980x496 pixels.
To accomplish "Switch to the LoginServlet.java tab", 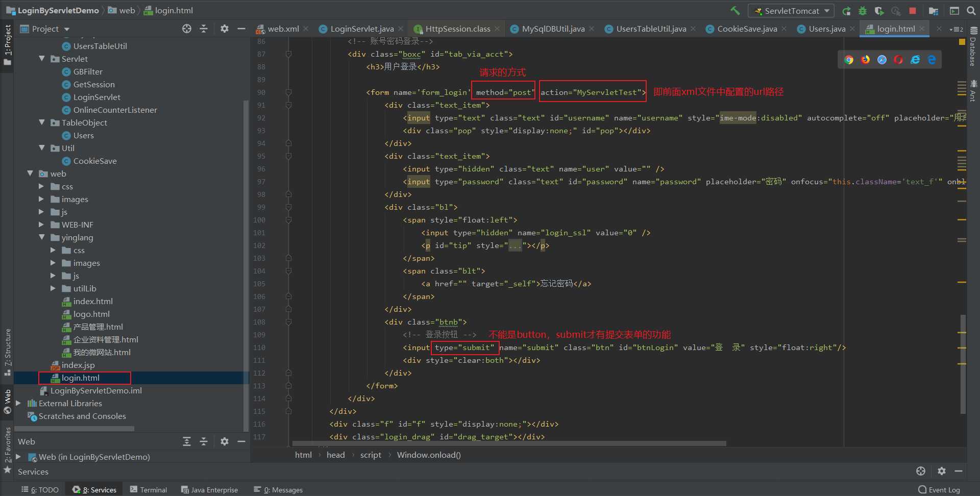I will coord(361,29).
